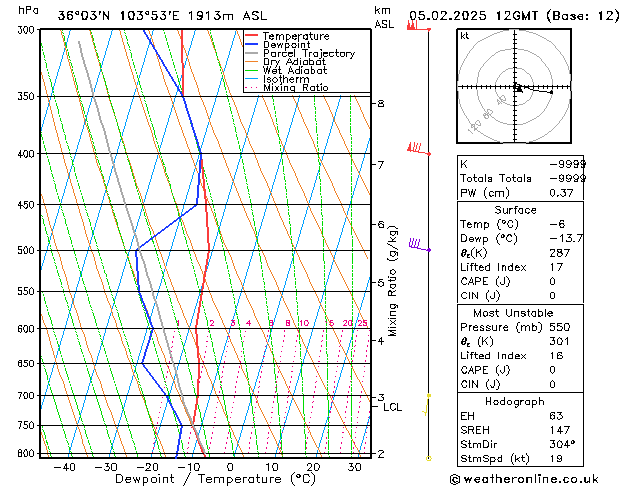629x486 pixels.
Task: Click the 'Most Unstable' section heading
Action: (513, 313)
